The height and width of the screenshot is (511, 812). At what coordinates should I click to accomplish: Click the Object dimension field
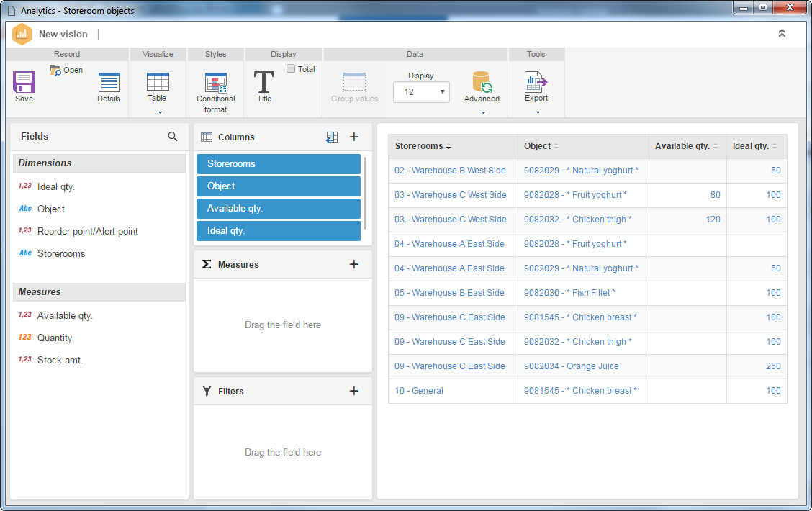click(x=50, y=209)
